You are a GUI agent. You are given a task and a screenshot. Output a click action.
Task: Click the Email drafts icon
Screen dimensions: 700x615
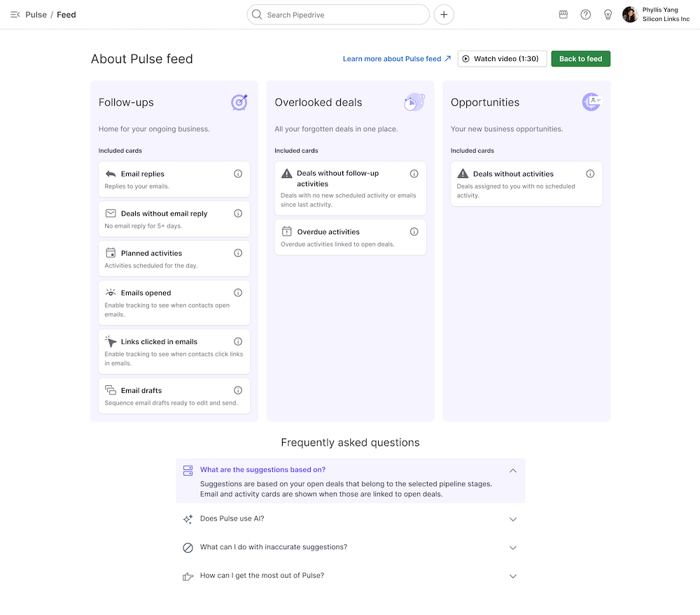110,390
